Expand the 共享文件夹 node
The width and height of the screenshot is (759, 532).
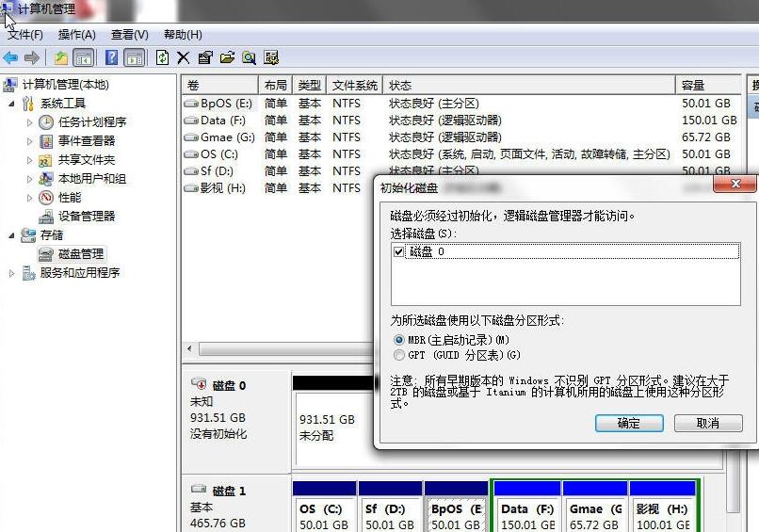(29, 160)
